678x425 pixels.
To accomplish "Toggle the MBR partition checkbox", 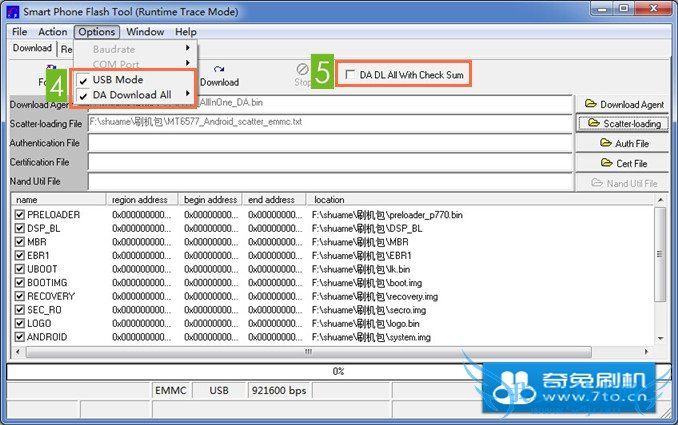I will point(19,242).
